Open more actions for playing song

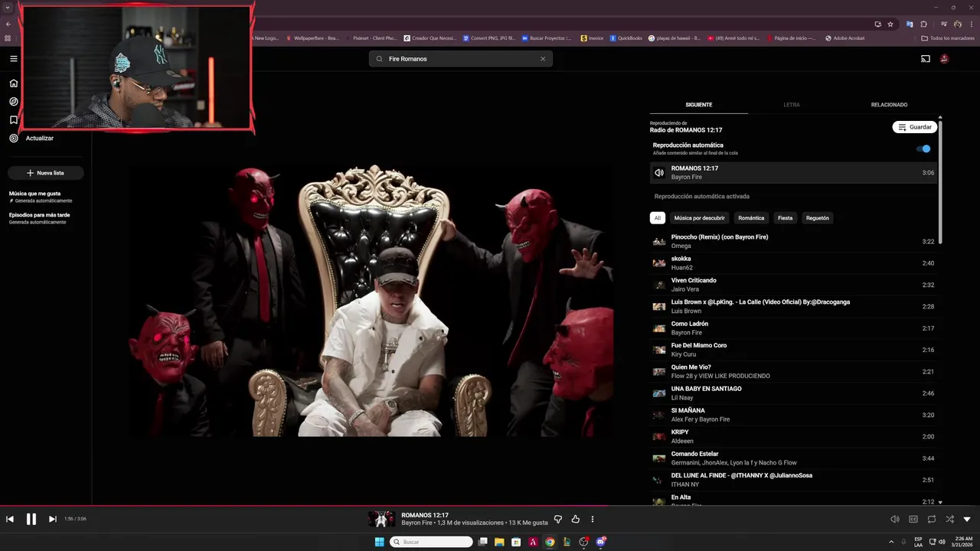click(x=593, y=519)
